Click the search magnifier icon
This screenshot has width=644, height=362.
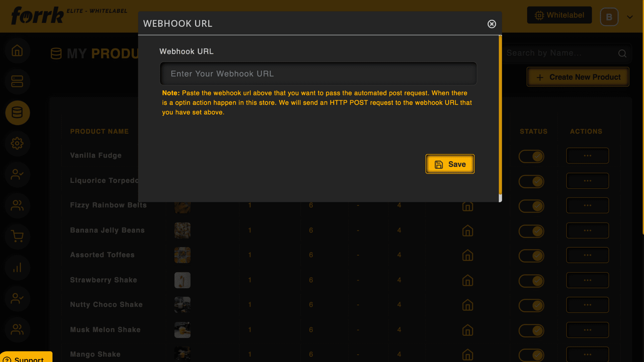tap(622, 53)
